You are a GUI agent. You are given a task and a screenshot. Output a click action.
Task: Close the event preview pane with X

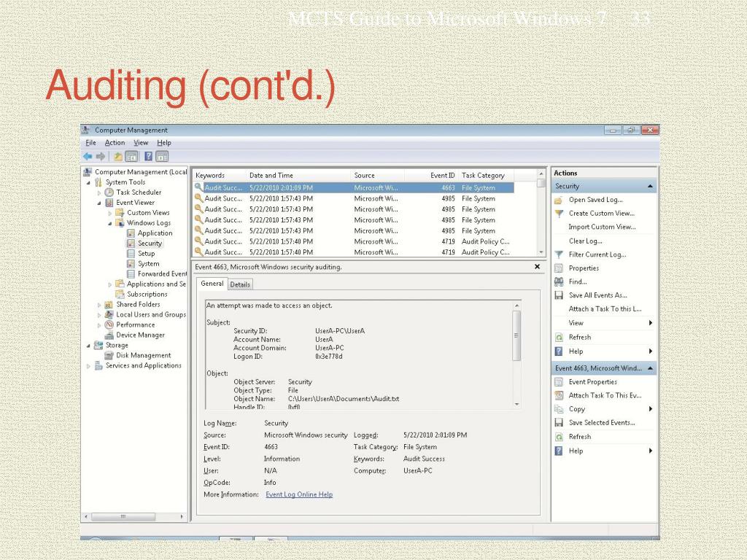coord(537,267)
